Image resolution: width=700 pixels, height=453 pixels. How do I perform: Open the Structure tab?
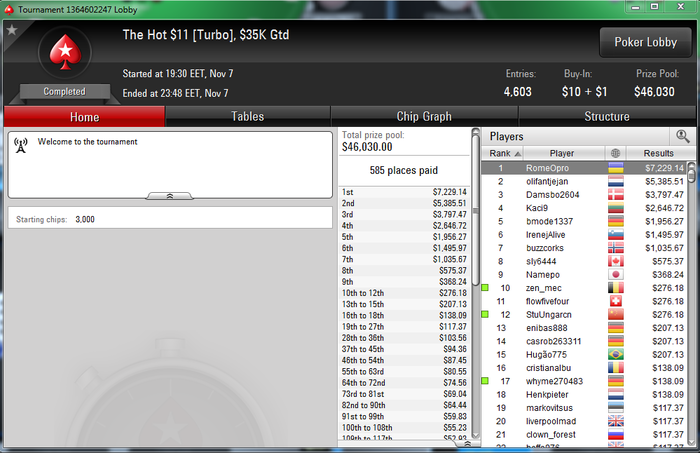click(x=607, y=116)
